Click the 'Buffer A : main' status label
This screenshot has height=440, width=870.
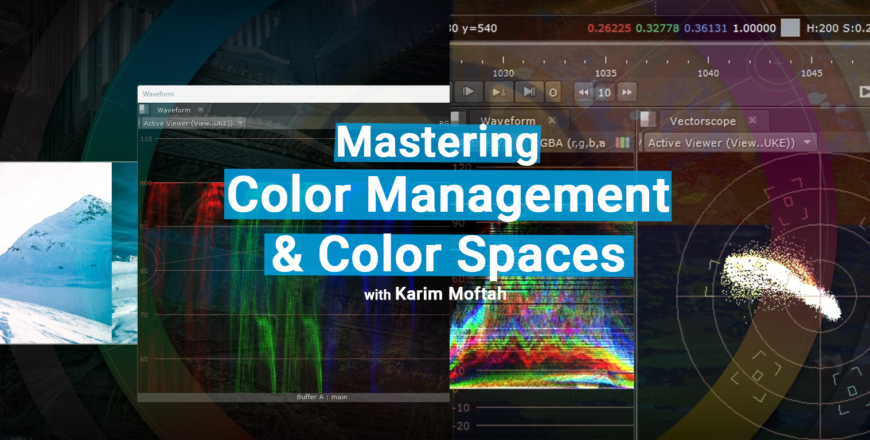coord(322,397)
